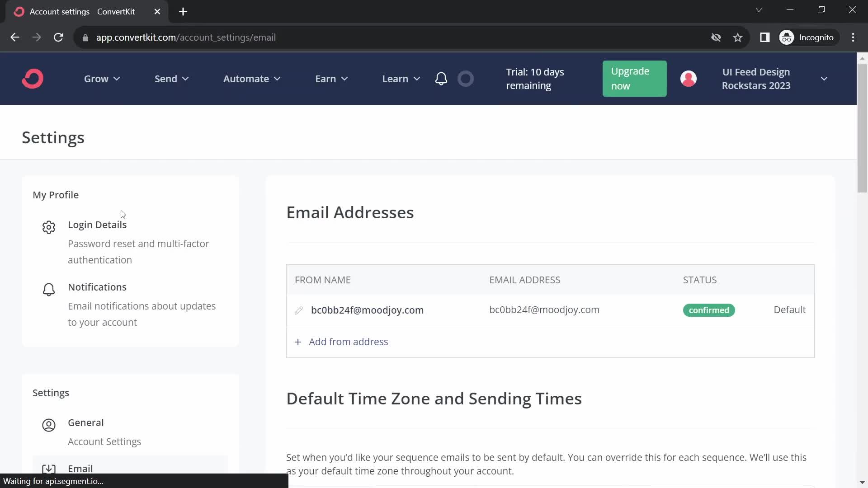Click the loading spinner icon in navbar
Screen dimensions: 868x488
[x=466, y=78]
